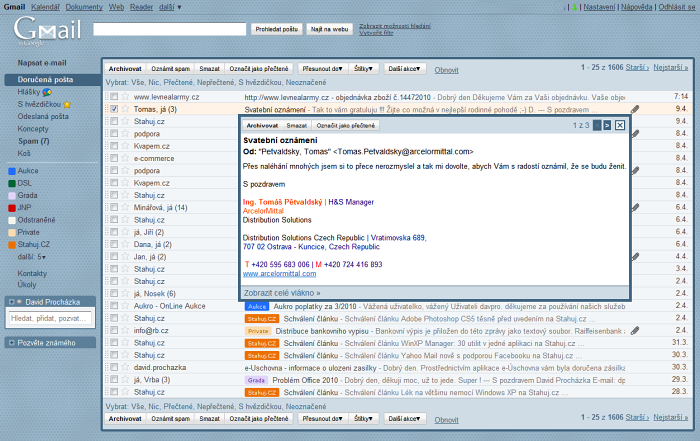Viewport: 700px width, 441px height.
Task: Click the status dot beside David Procházka
Action: [x=20, y=302]
